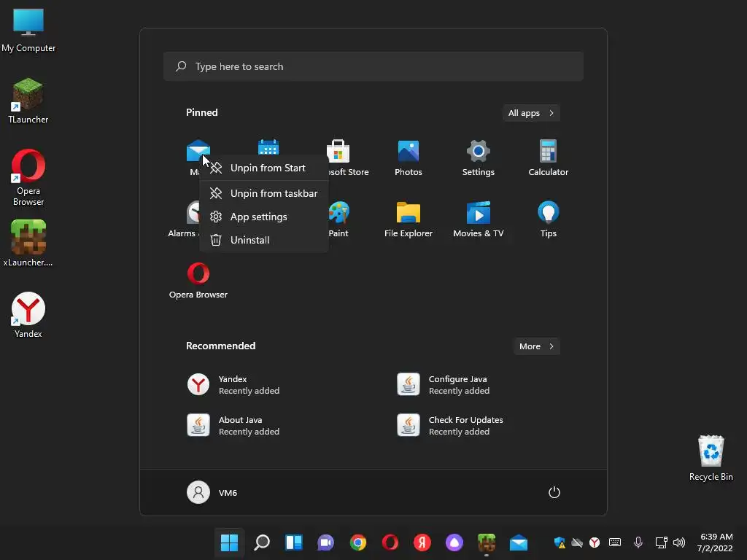Open File Explorer pinned app
747x560 pixels.
pyautogui.click(x=409, y=219)
